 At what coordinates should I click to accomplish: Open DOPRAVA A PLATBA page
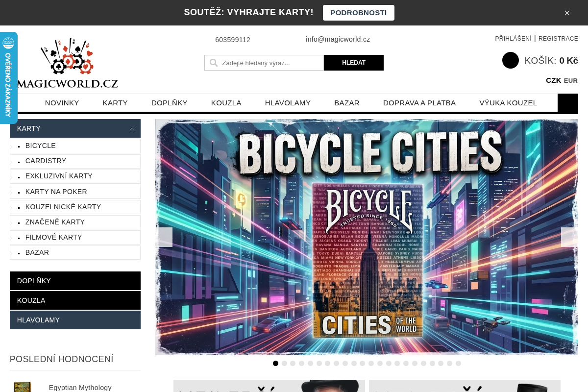pos(419,103)
